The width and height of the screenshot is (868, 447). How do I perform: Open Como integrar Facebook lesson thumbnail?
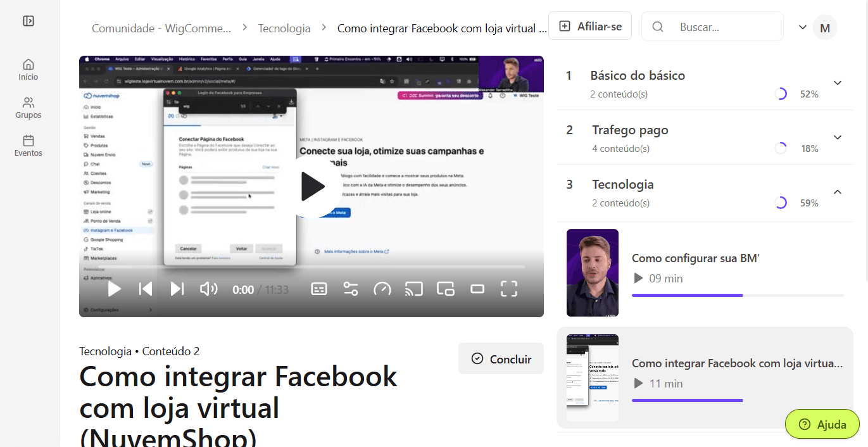click(x=593, y=378)
